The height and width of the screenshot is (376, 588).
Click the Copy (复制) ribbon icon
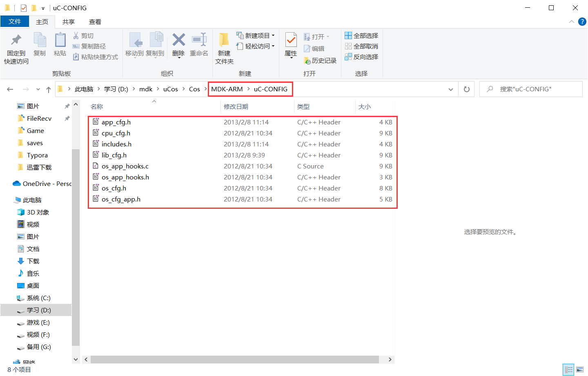click(x=40, y=40)
